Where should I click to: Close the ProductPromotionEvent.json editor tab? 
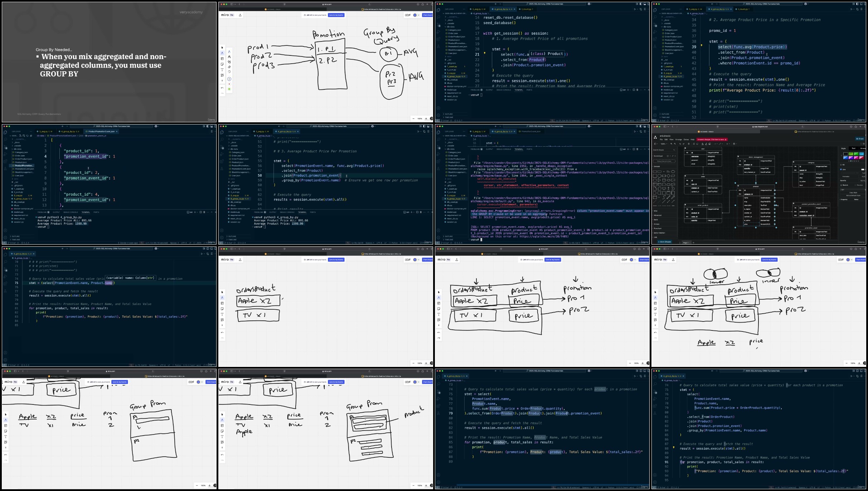(117, 131)
